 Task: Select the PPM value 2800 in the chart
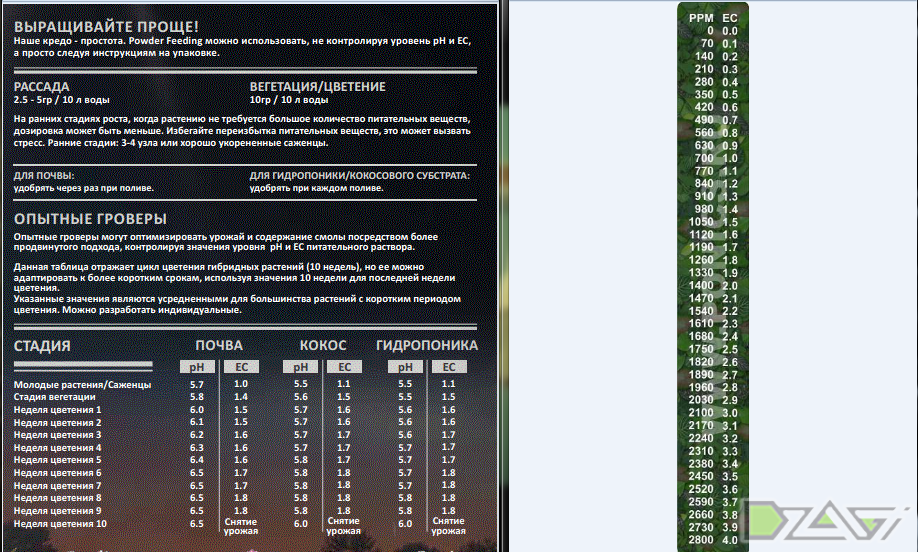click(x=701, y=540)
